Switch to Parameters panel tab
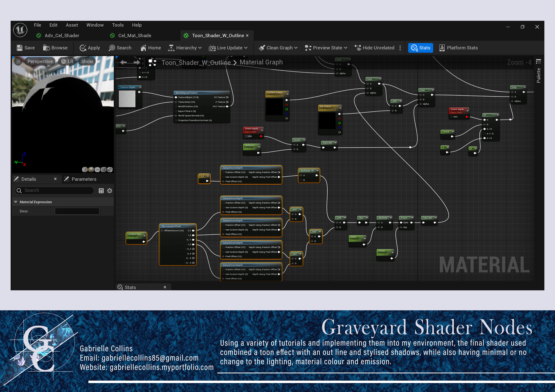Screen dimensions: 555x392 pos(84,179)
